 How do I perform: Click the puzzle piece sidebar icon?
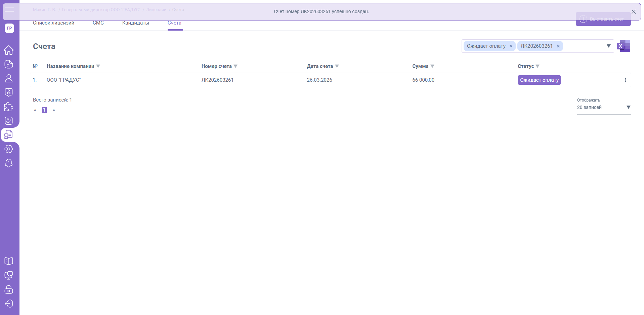pos(9,107)
